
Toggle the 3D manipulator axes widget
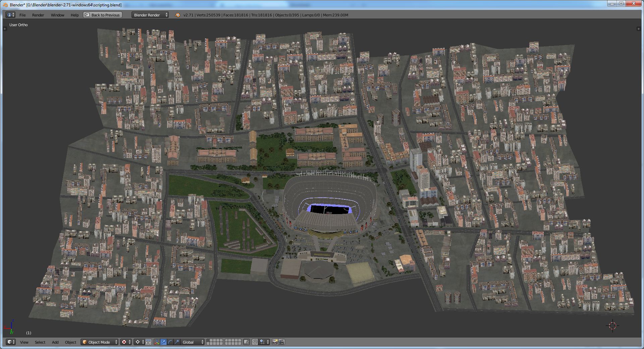click(x=157, y=342)
